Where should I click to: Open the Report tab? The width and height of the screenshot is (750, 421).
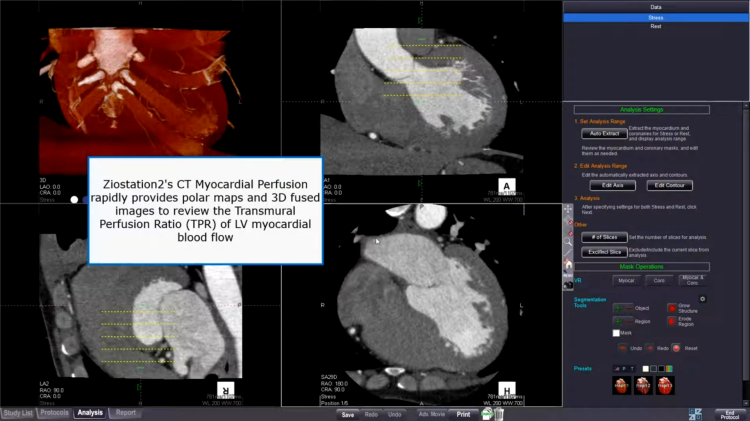coord(125,412)
